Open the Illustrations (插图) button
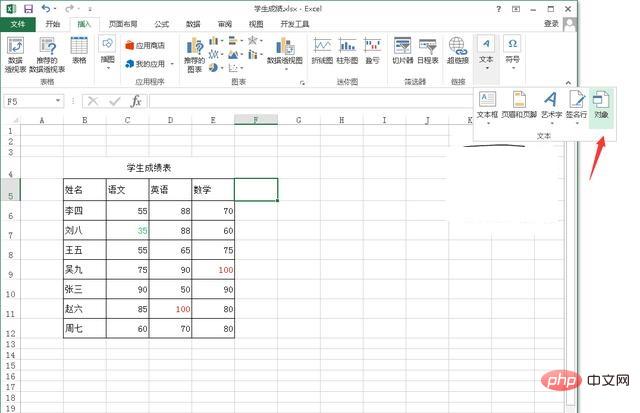The width and height of the screenshot is (640, 413). coord(108,52)
